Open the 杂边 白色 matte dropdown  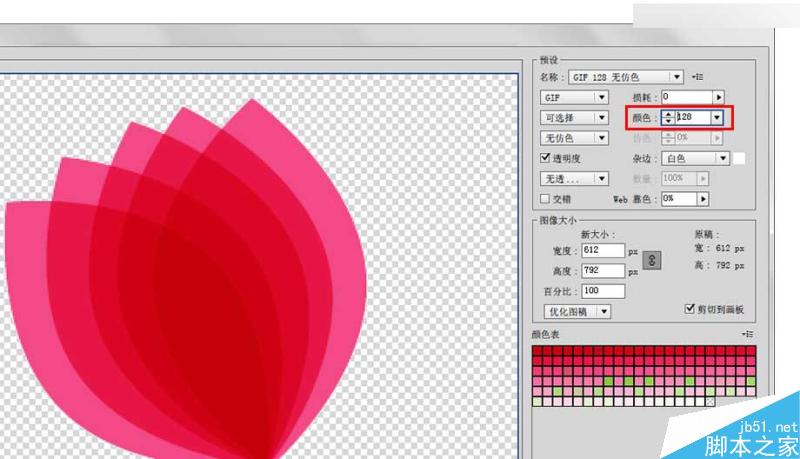696,159
